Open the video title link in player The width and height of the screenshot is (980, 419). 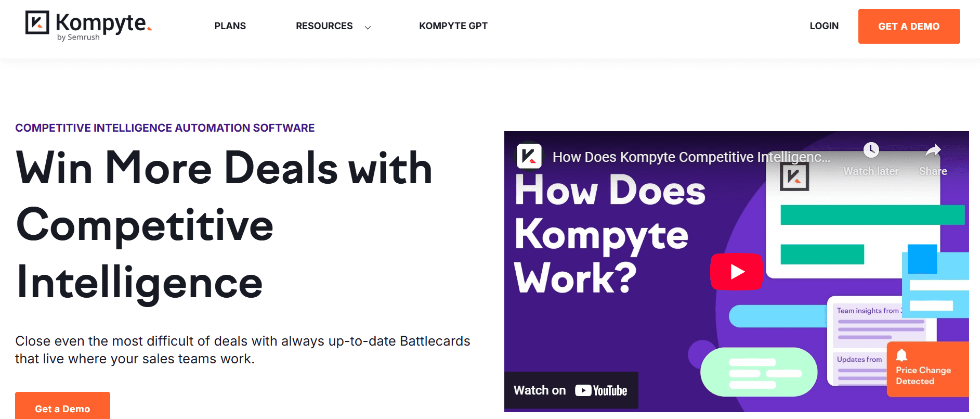[x=691, y=157]
